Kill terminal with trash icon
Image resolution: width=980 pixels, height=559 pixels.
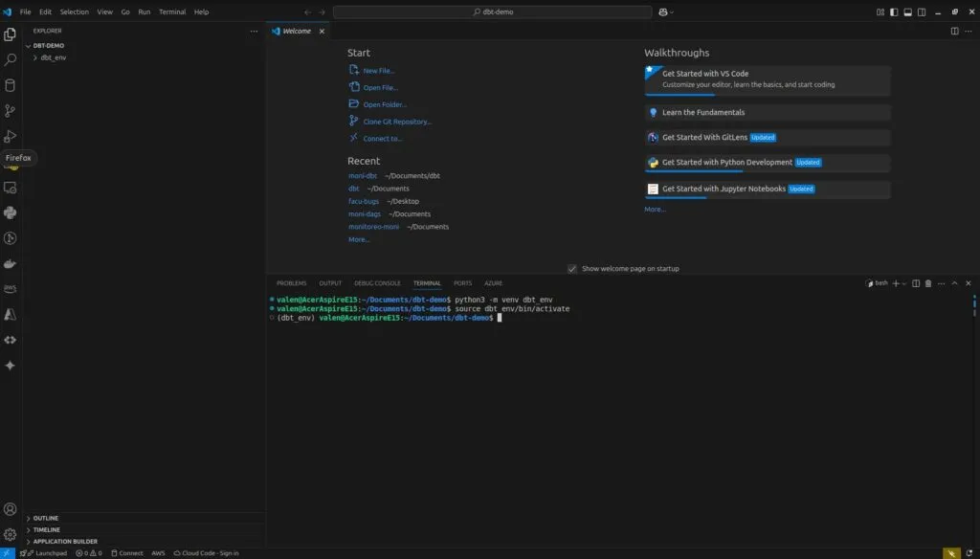(x=928, y=283)
